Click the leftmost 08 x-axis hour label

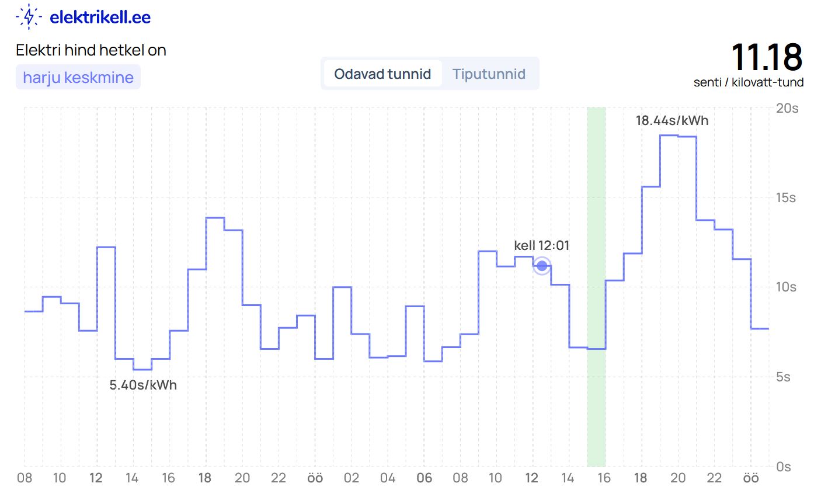pos(25,478)
